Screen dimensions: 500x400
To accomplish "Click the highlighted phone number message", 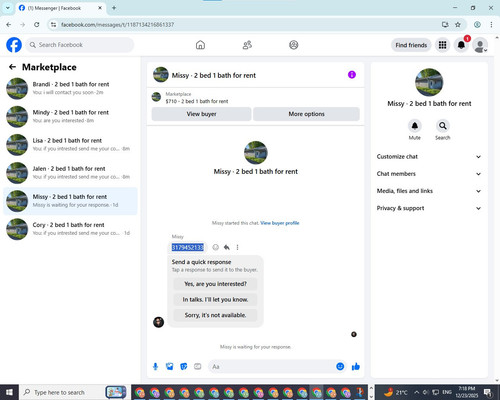I will pyautogui.click(x=188, y=247).
